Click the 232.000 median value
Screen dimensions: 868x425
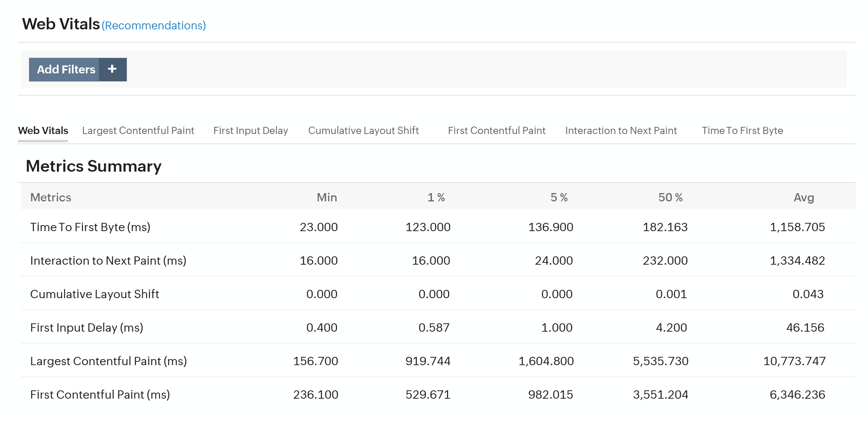click(665, 260)
